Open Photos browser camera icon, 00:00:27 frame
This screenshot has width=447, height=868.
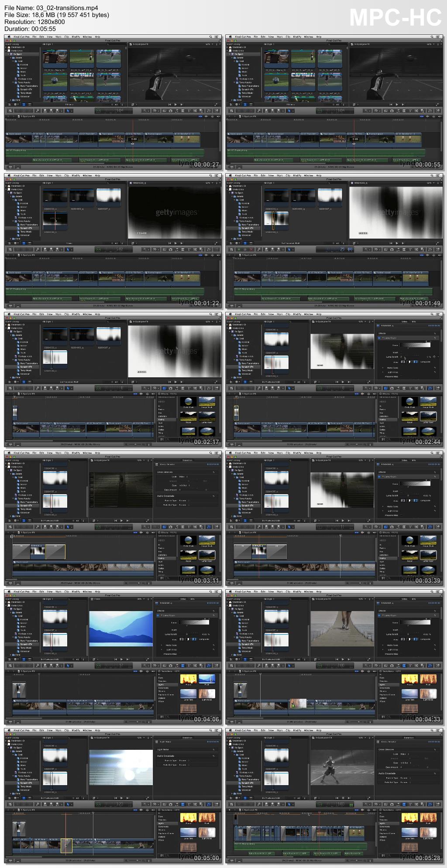pos(171,111)
